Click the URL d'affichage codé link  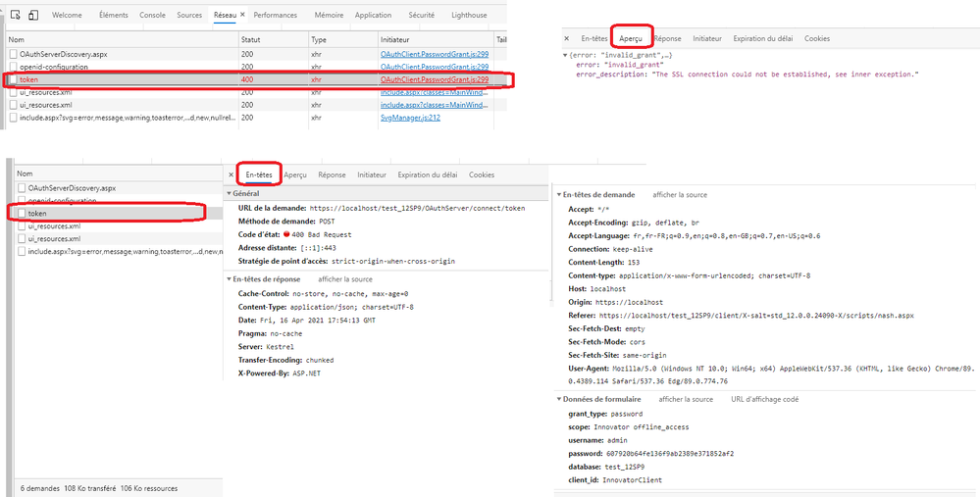pyautogui.click(x=764, y=399)
